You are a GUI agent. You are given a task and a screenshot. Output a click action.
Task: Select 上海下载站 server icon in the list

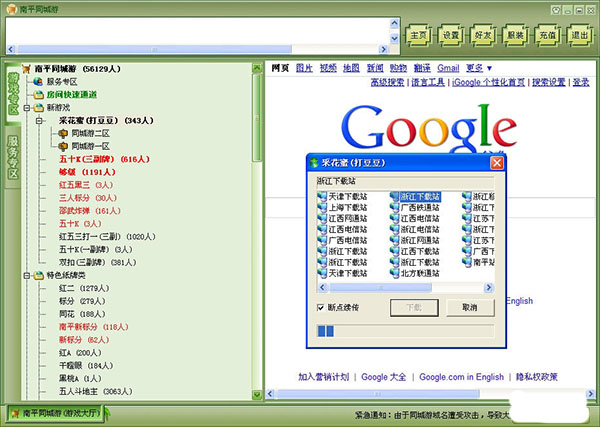click(x=322, y=208)
